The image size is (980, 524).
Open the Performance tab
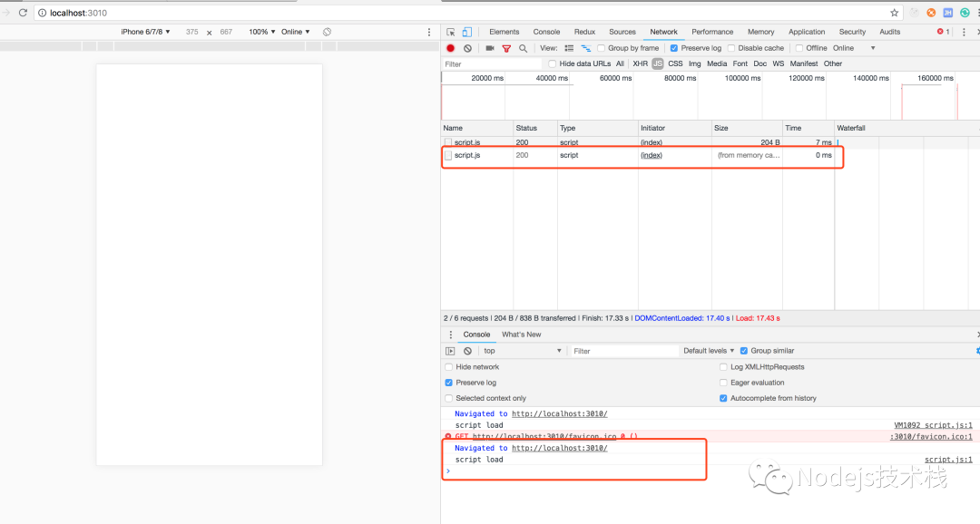pyautogui.click(x=712, y=32)
